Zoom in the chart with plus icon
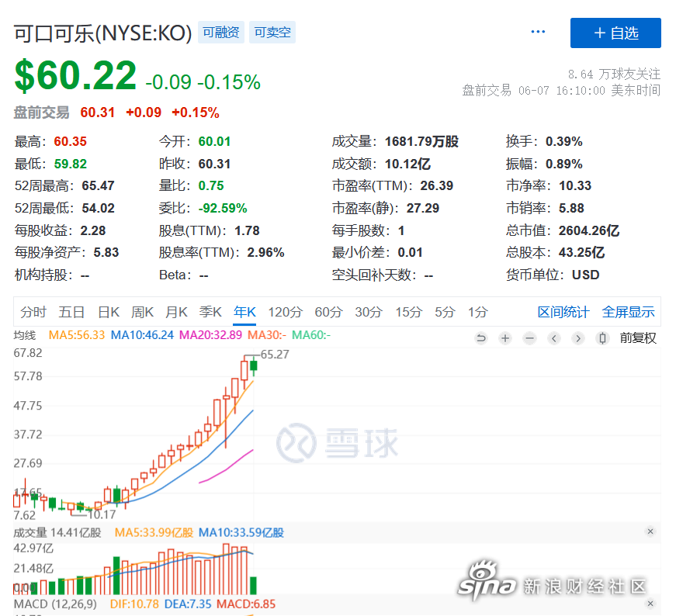This screenshot has height=616, width=676. [x=505, y=338]
